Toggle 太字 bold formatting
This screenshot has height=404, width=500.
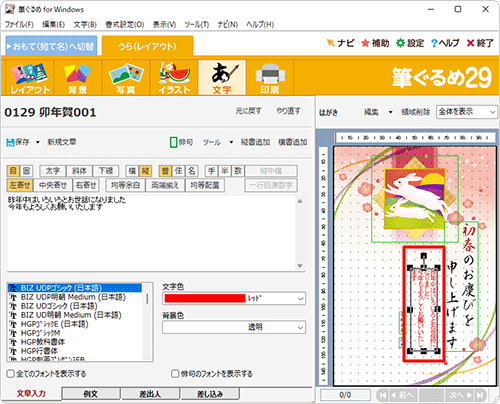tap(53, 171)
